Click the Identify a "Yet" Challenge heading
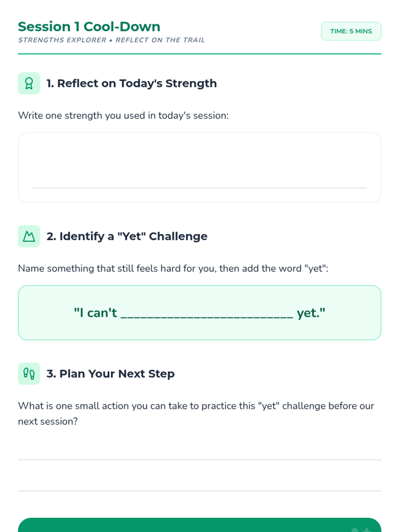 (127, 236)
